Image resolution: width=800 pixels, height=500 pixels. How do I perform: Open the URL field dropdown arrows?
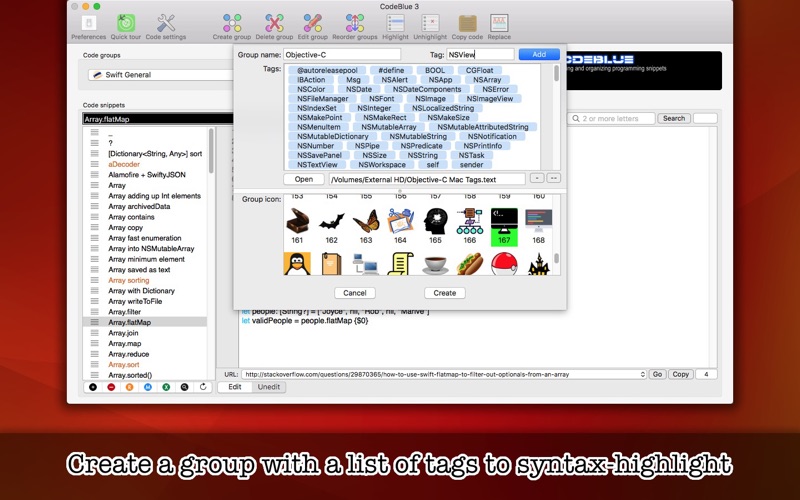642,374
